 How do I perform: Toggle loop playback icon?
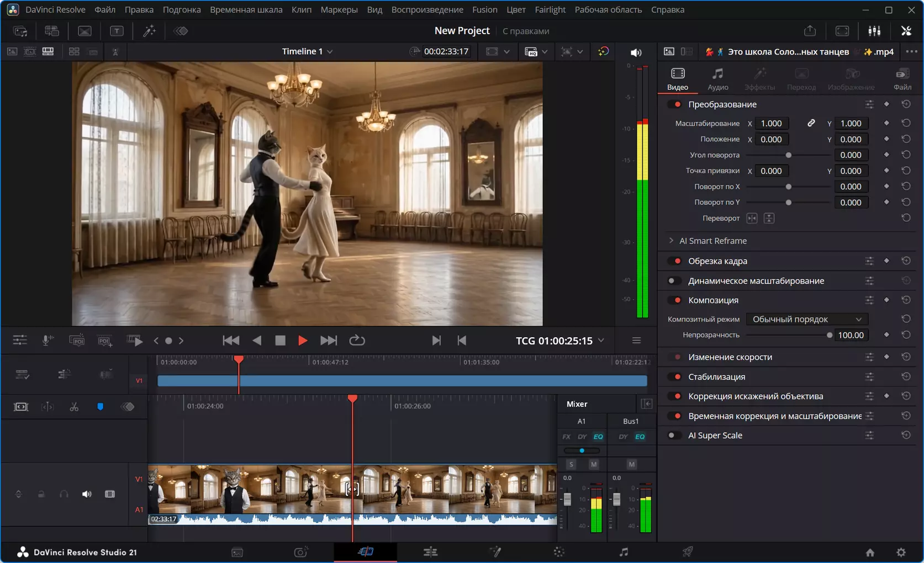[x=357, y=341]
